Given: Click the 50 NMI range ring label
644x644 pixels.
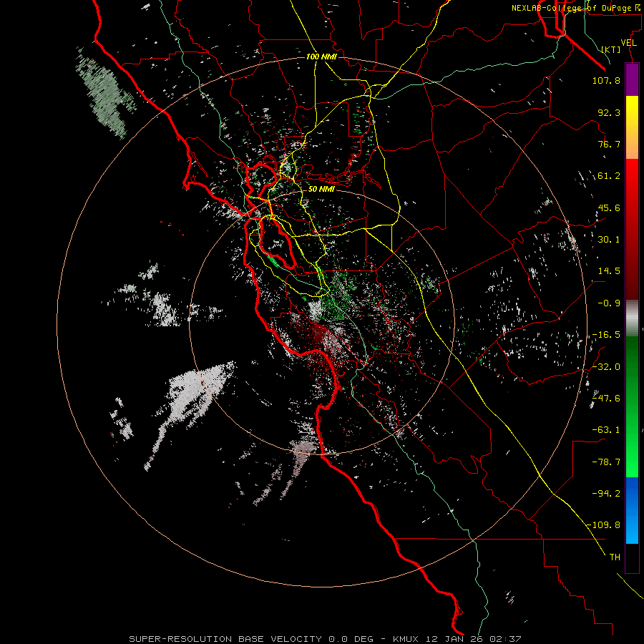Looking at the screenshot, I should coord(321,189).
